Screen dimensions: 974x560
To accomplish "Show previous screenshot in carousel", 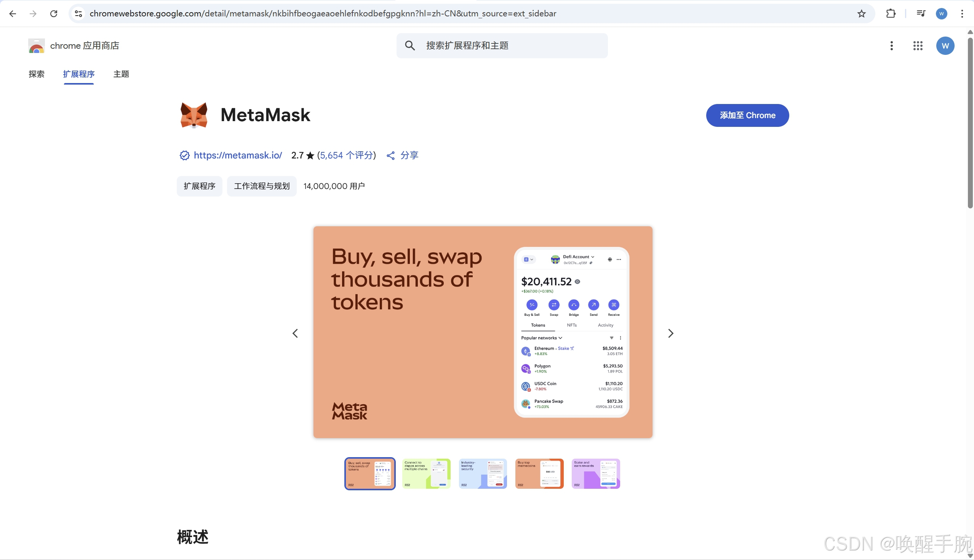I will [295, 333].
